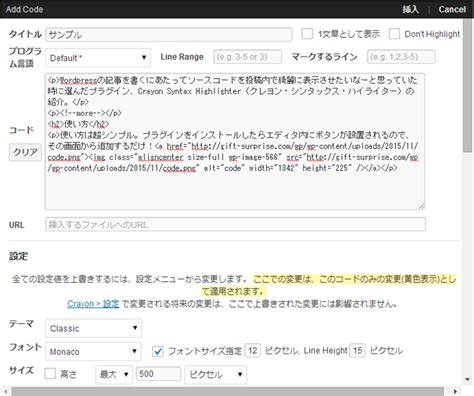Viewport: 474px width, 396px height.
Task: Open the 最大 height mode dropdown
Action: (114, 375)
